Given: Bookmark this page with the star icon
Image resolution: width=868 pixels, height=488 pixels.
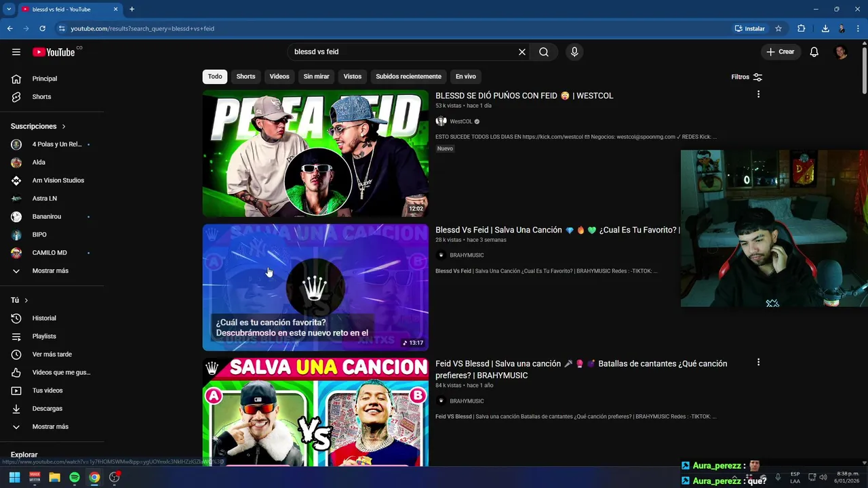Looking at the screenshot, I should coord(778,28).
